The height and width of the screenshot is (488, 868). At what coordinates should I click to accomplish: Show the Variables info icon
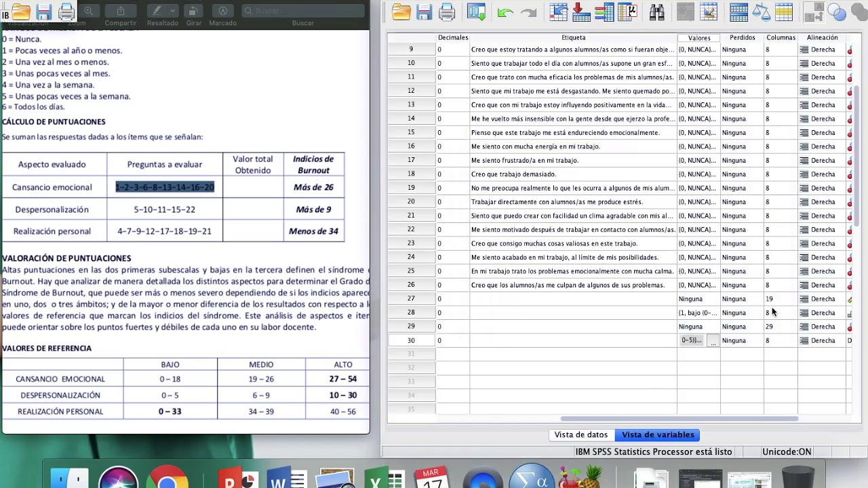pos(604,12)
